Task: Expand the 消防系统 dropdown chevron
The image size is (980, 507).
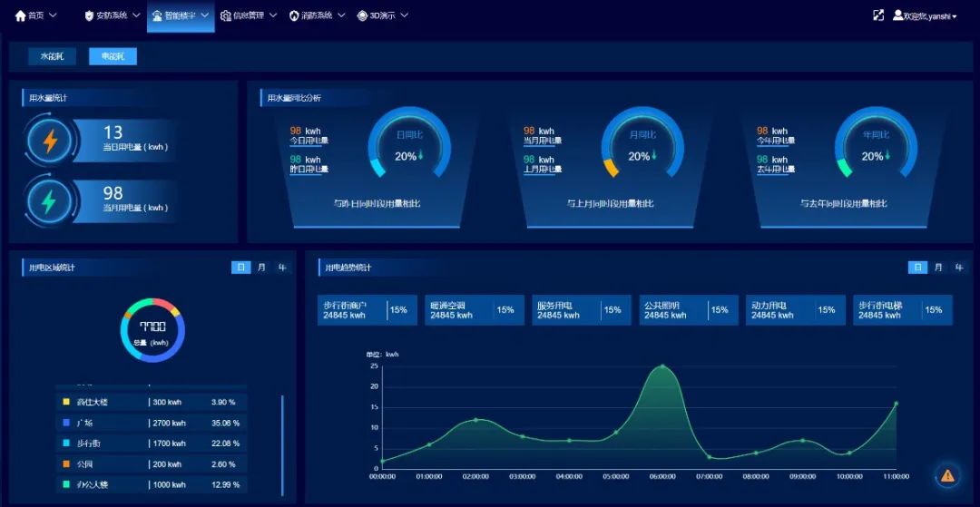Action: click(x=340, y=15)
